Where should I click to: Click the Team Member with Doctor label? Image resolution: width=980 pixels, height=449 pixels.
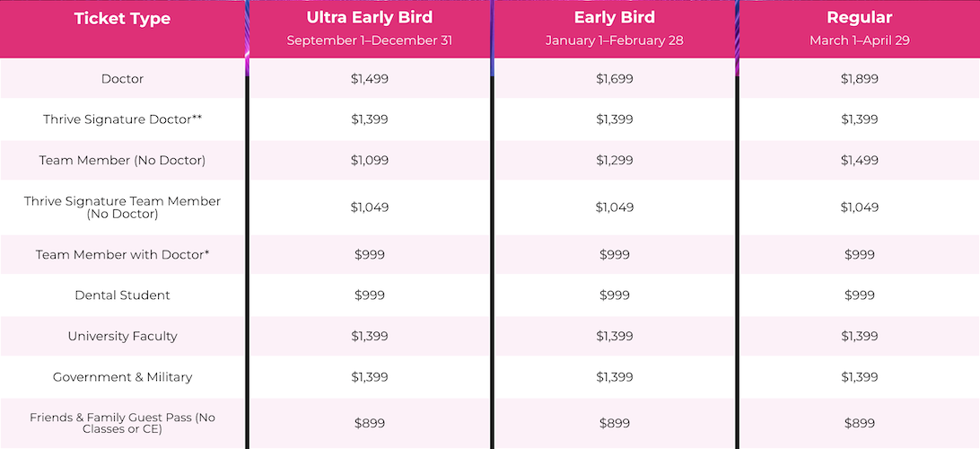point(122,255)
